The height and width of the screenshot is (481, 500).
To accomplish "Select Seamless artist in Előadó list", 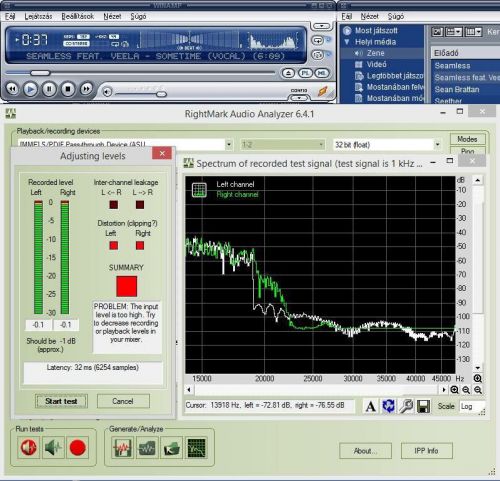I will click(x=452, y=66).
